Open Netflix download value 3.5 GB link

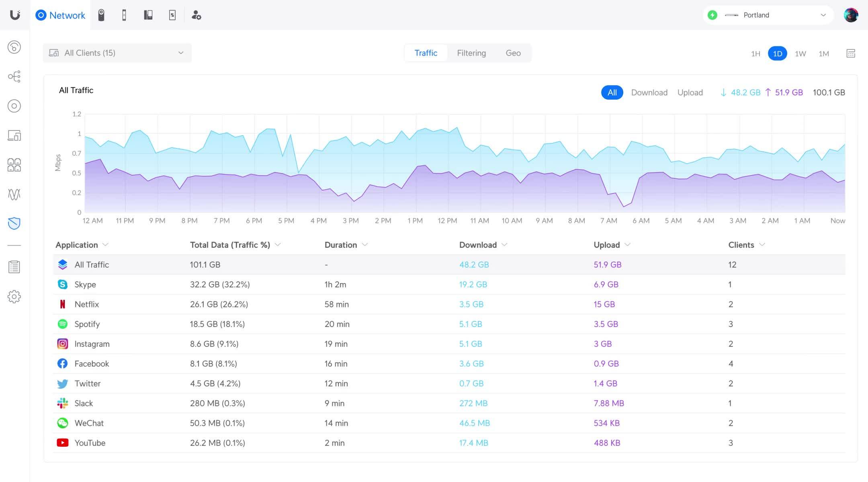coord(471,304)
